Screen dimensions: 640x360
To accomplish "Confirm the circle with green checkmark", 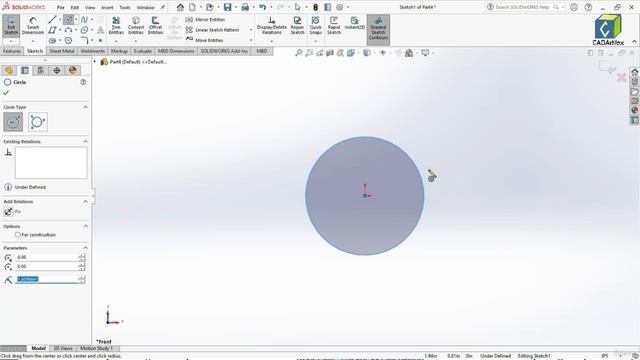I will click(x=6, y=93).
